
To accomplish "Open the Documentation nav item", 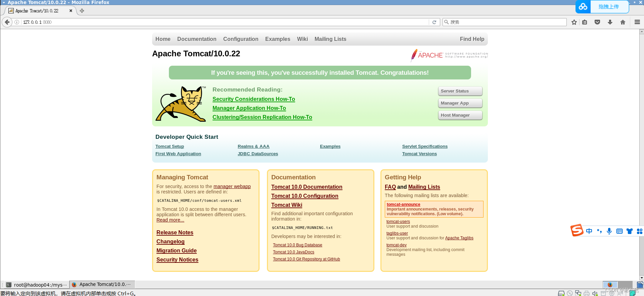I will click(x=197, y=39).
